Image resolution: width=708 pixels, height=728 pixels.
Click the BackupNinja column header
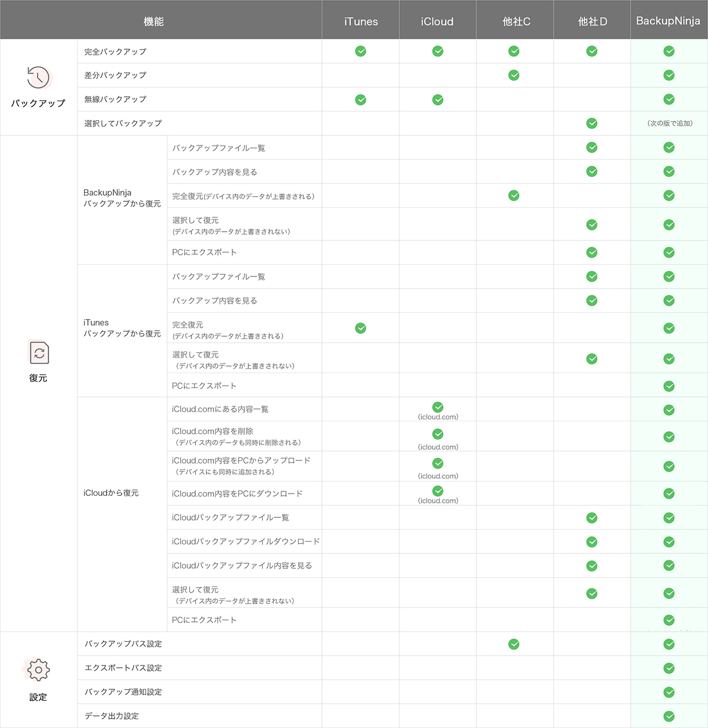(x=668, y=21)
